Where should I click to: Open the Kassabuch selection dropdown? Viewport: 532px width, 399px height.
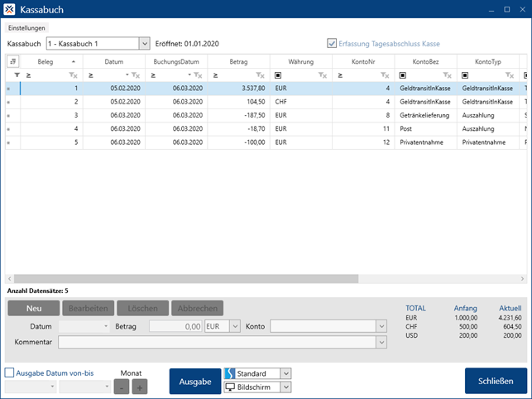coord(144,43)
